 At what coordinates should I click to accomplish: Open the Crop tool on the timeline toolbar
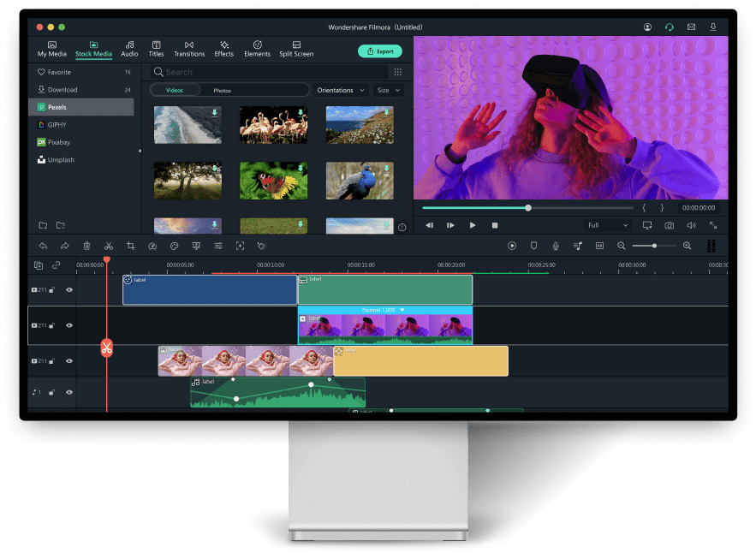[x=130, y=246]
